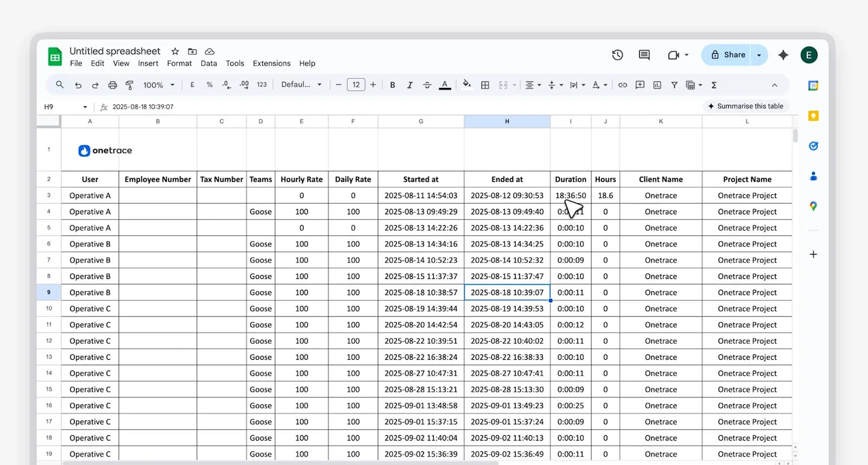Viewport: 868px width, 465px height.
Task: Insert a chart using toolbar icon
Action: coord(657,85)
